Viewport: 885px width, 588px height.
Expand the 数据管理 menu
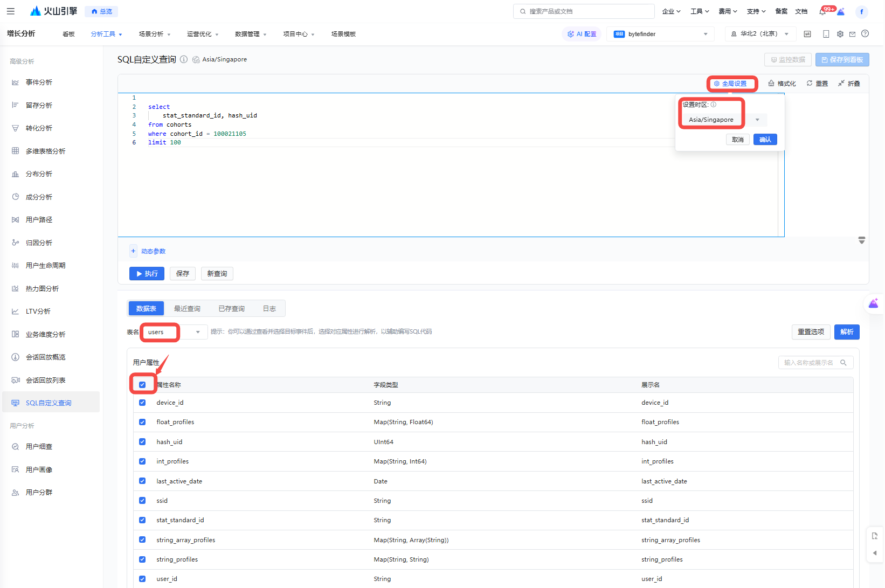click(251, 34)
